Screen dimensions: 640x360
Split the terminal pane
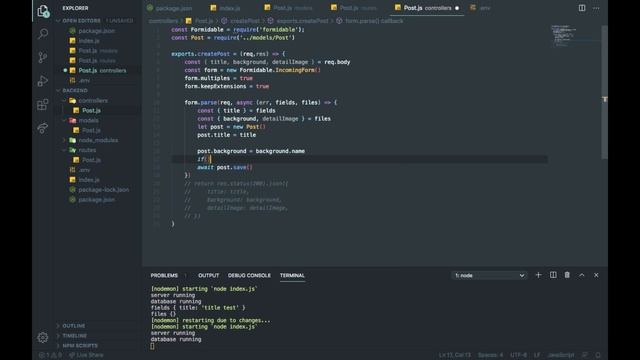[x=553, y=275]
